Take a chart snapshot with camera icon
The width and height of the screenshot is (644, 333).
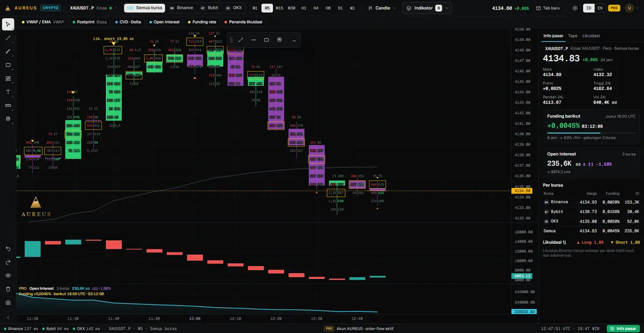pos(8,302)
